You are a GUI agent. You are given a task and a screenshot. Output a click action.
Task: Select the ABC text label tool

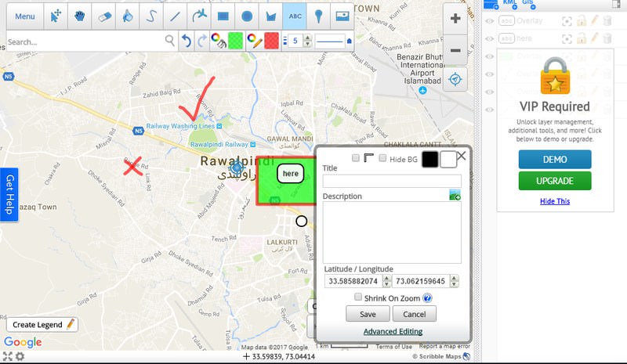[x=295, y=16]
